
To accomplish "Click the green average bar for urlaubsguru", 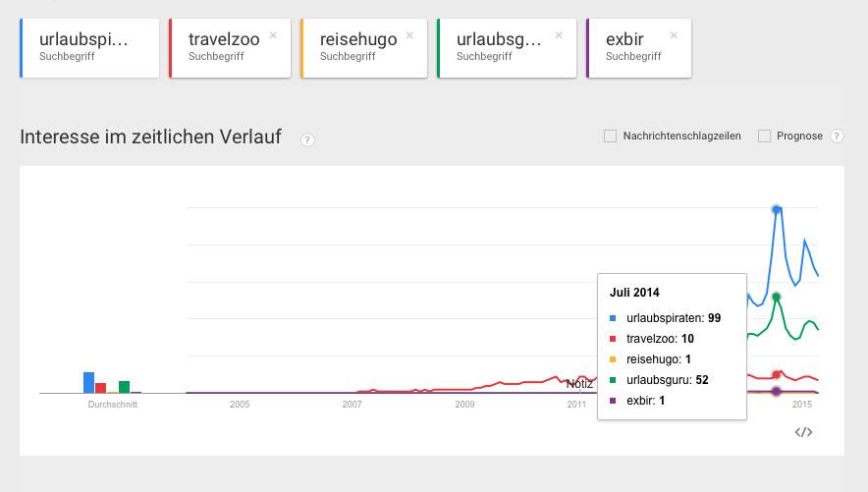I will pos(125,386).
